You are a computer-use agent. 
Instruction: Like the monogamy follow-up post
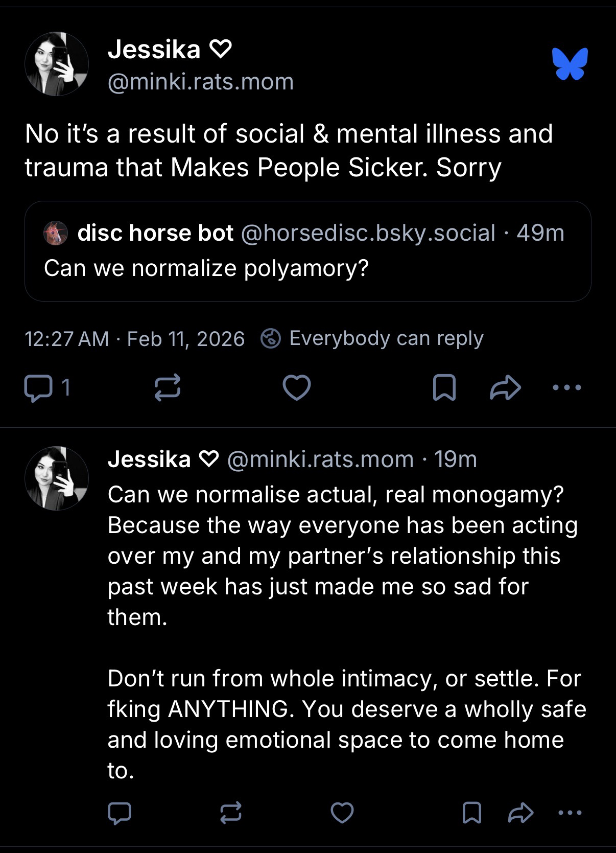tap(342, 813)
